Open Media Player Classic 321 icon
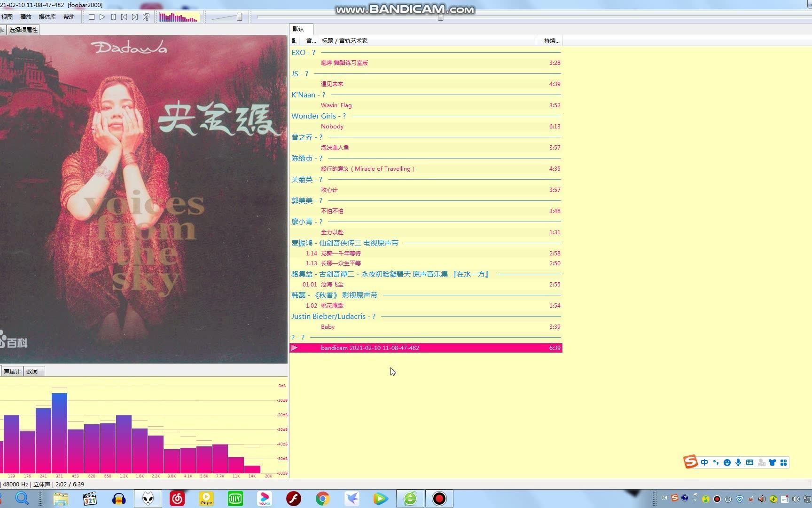Viewport: 812px width, 508px height. (89, 499)
